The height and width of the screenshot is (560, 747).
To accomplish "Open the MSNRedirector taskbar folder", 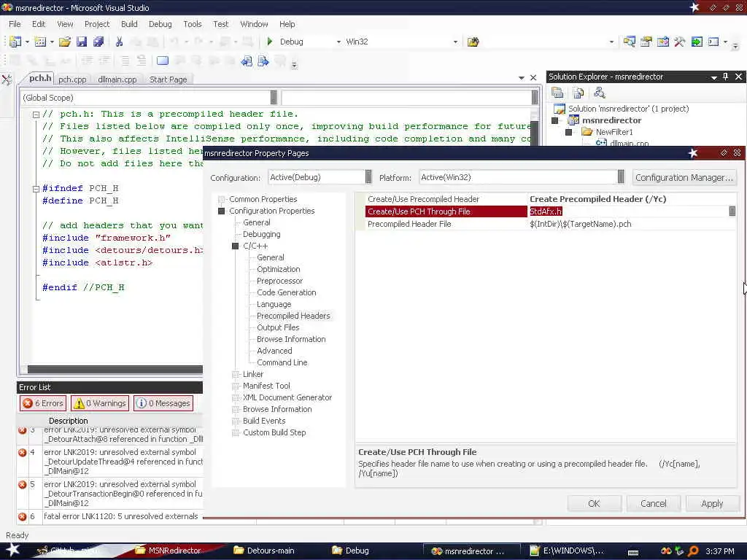I will pos(169,551).
